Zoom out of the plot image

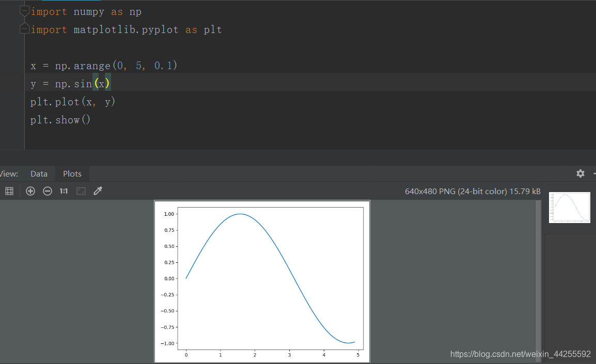click(x=48, y=191)
